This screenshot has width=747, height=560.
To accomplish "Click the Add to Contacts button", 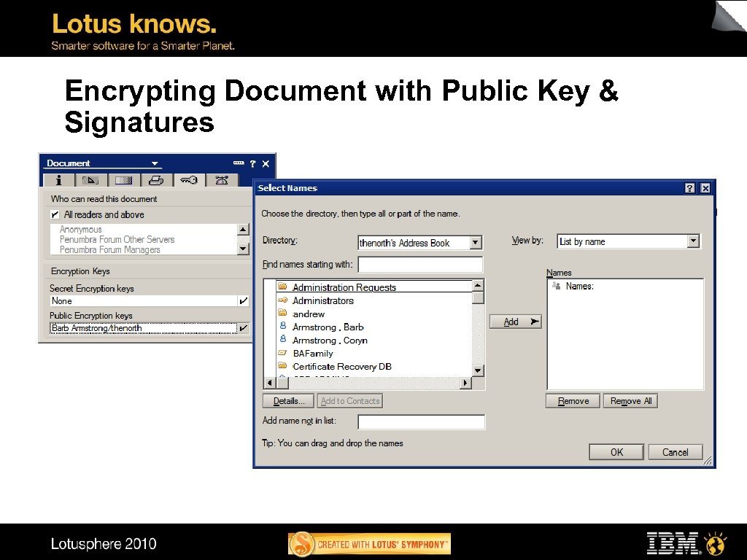I will (349, 400).
